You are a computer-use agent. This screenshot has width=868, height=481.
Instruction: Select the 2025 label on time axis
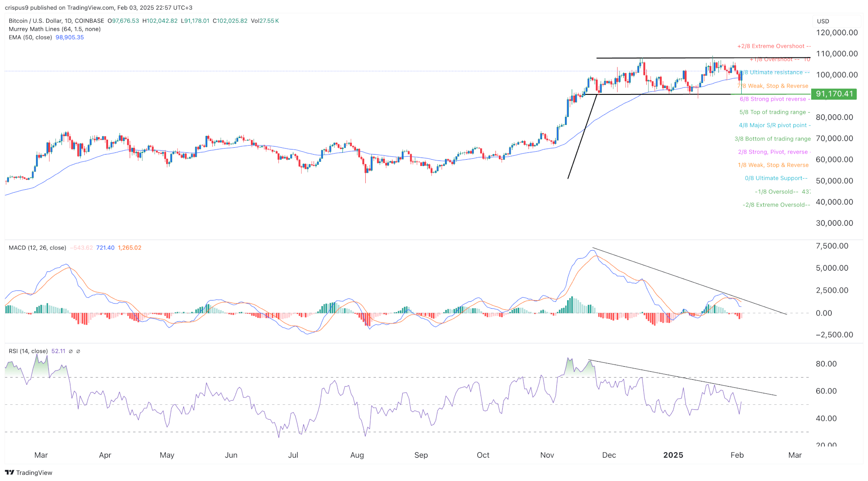tap(673, 455)
